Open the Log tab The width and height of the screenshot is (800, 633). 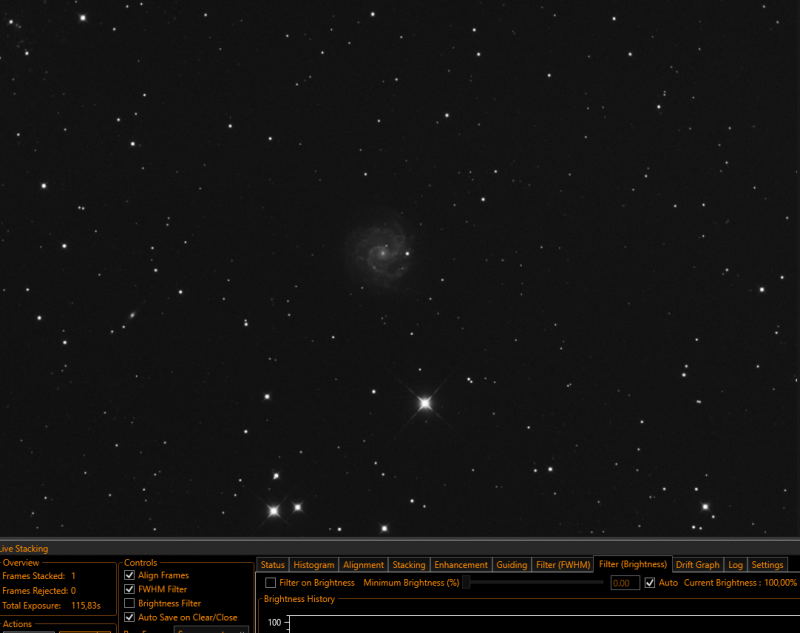click(735, 565)
